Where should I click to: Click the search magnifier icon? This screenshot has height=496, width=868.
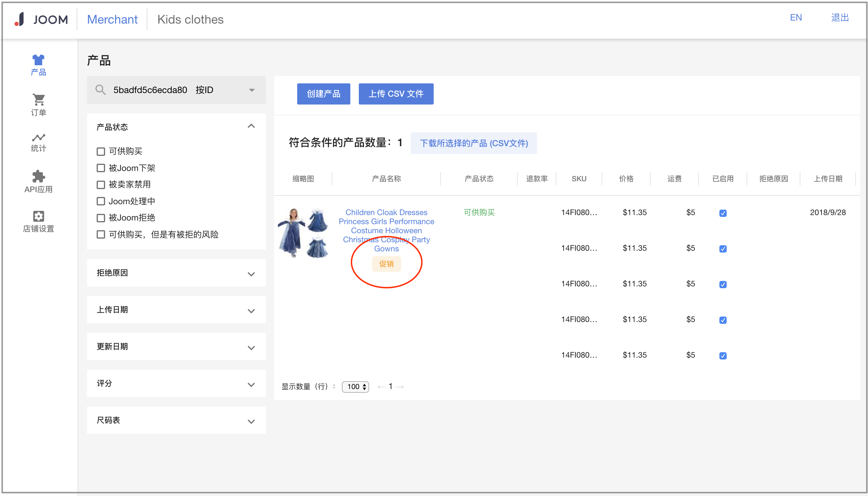(101, 90)
